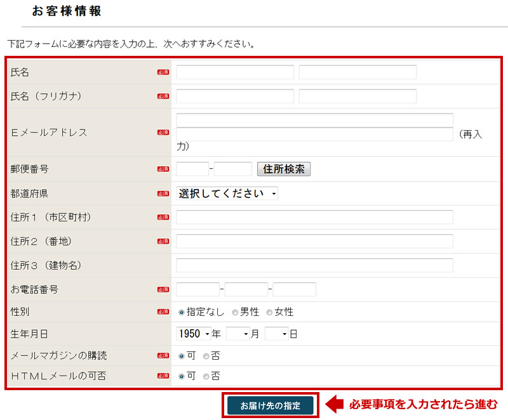Open the birth day (日) dropdown
Image resolution: width=508 pixels, height=420 pixels.
276,334
